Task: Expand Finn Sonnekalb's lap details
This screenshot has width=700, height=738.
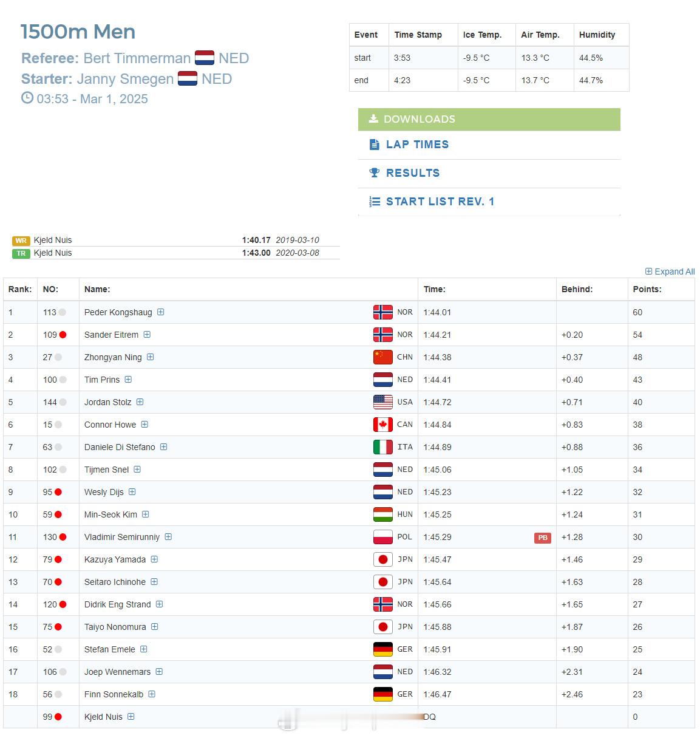Action: [x=152, y=694]
